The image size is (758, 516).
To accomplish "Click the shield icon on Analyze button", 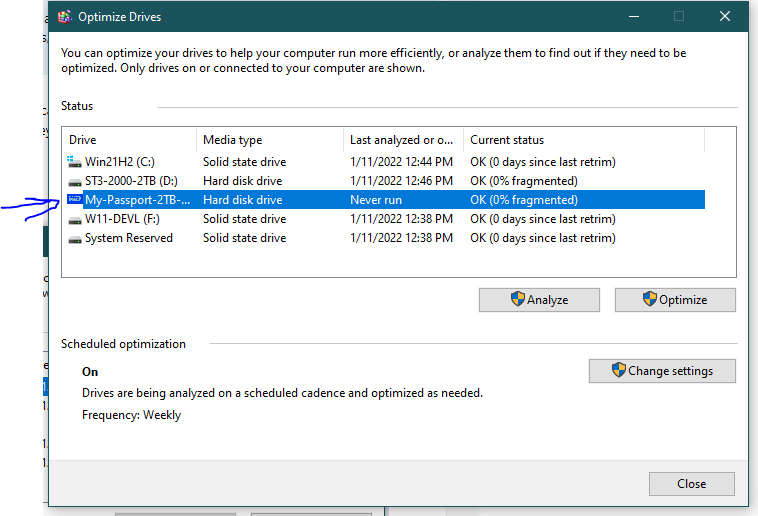I will [518, 299].
